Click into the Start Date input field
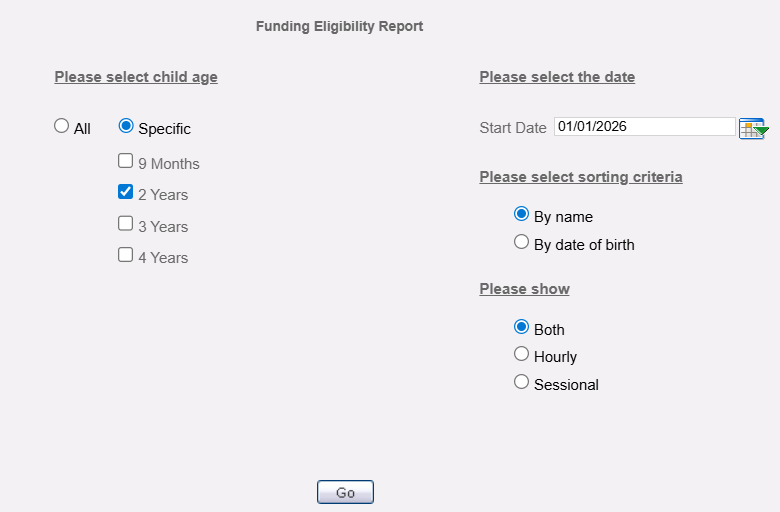The width and height of the screenshot is (780, 512). pos(645,126)
